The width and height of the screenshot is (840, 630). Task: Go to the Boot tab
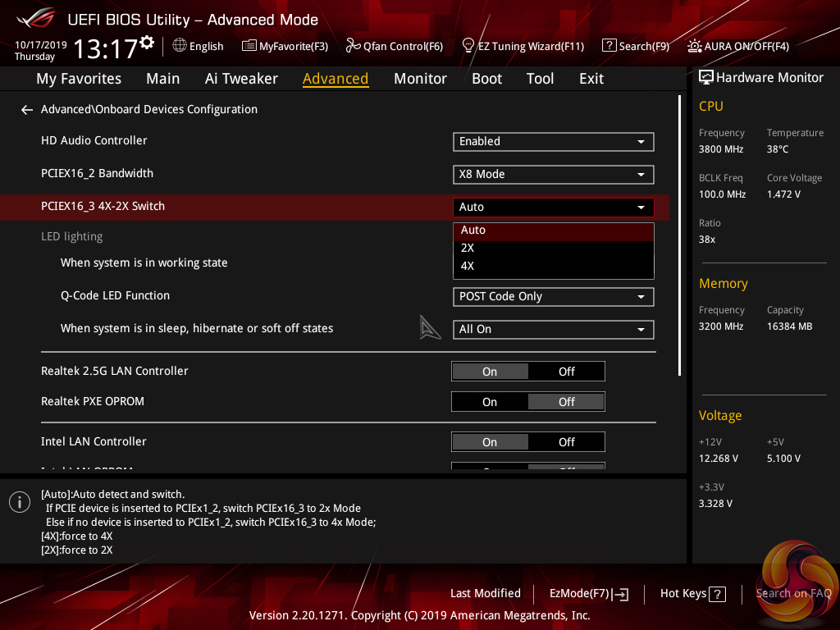[x=486, y=79]
